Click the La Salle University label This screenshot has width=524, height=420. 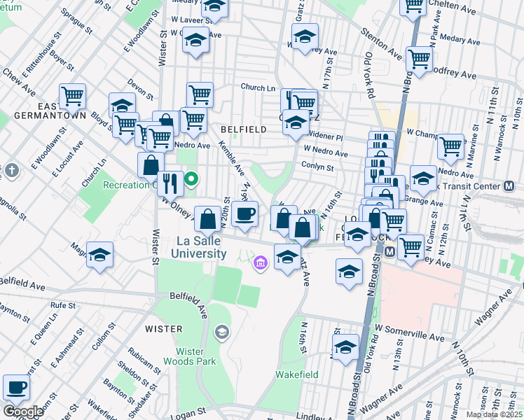199,247
